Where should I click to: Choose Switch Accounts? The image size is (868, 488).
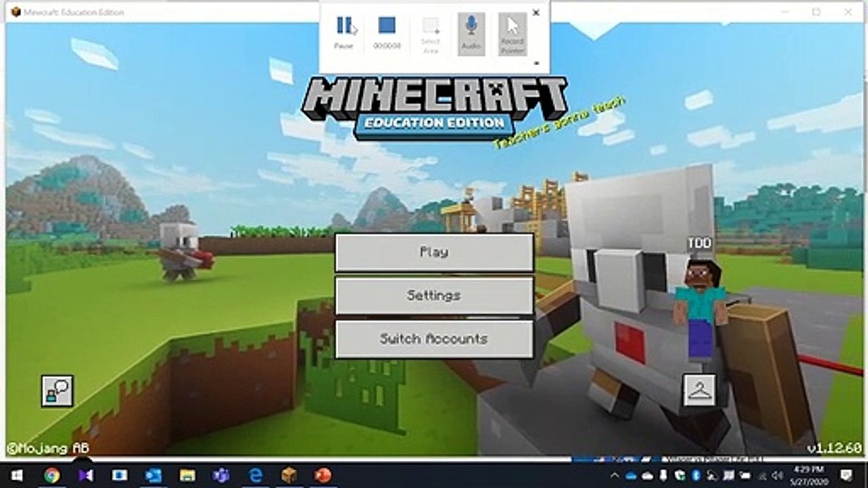coord(434,339)
